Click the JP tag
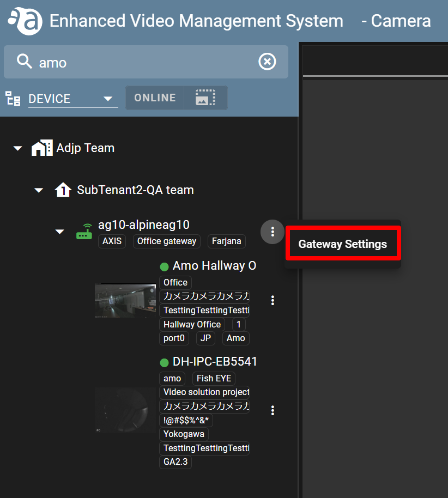448x498 pixels. point(205,338)
